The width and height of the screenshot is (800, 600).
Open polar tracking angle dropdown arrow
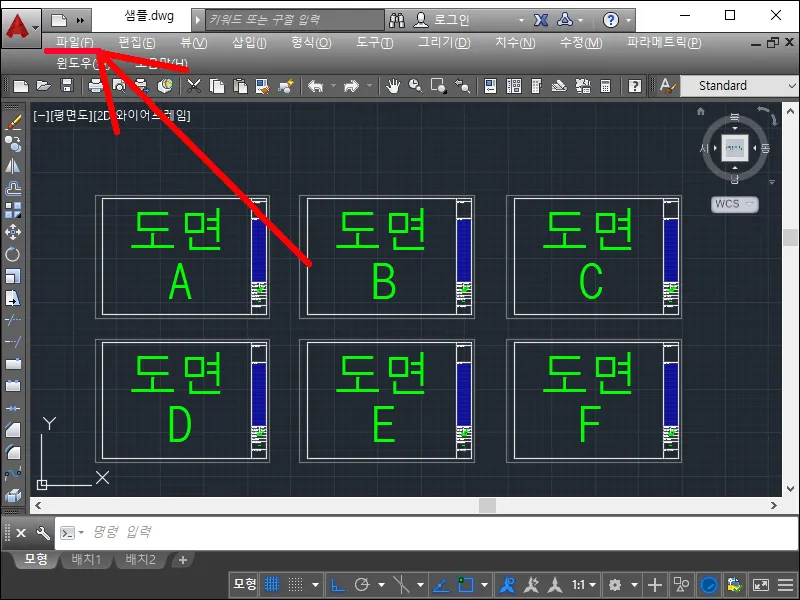[x=382, y=585]
